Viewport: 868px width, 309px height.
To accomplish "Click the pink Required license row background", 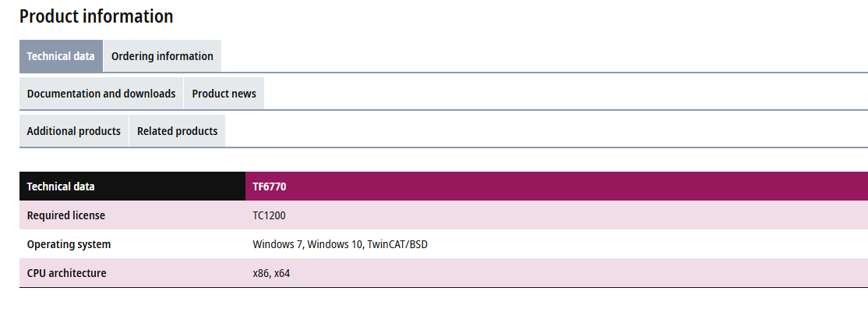I will (443, 215).
